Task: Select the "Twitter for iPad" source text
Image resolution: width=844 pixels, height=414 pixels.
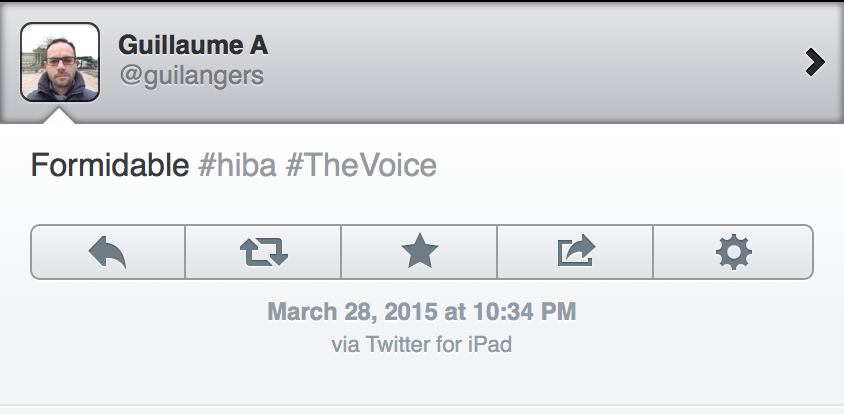Action: click(x=438, y=344)
